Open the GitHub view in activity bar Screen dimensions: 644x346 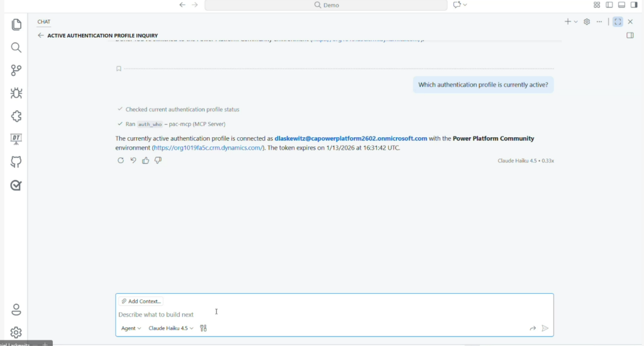(16, 162)
